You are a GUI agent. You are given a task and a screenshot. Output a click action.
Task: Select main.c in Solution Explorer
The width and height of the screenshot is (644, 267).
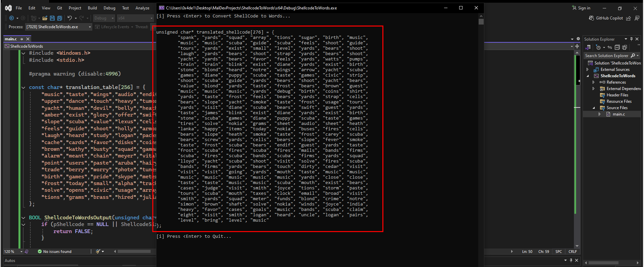point(619,114)
